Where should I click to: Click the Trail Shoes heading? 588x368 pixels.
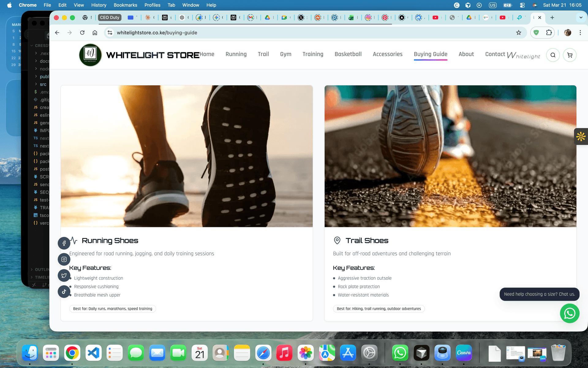click(x=367, y=240)
